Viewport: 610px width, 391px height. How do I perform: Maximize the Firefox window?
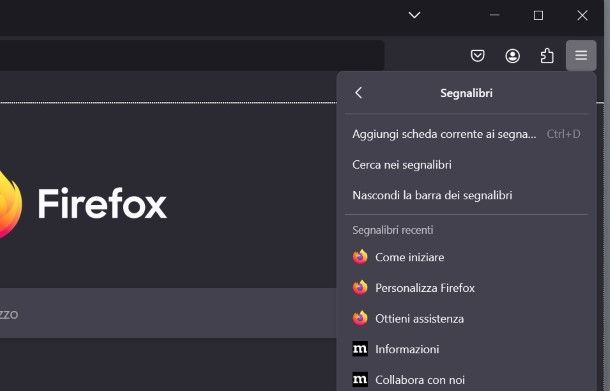(538, 15)
